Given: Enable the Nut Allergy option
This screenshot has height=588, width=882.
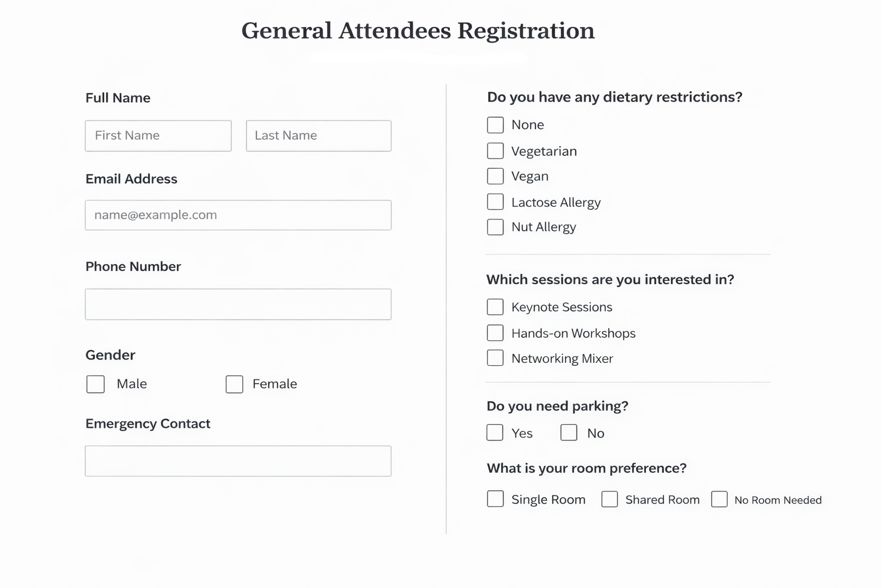Looking at the screenshot, I should [495, 227].
